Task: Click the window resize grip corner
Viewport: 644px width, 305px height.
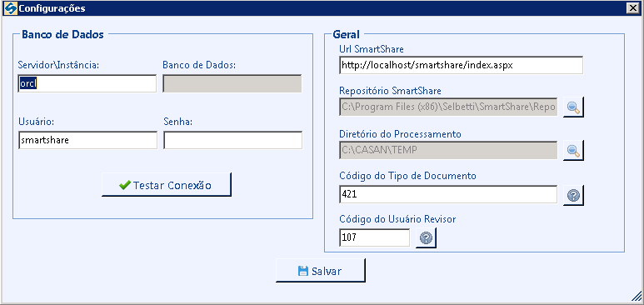Action: pos(636,296)
